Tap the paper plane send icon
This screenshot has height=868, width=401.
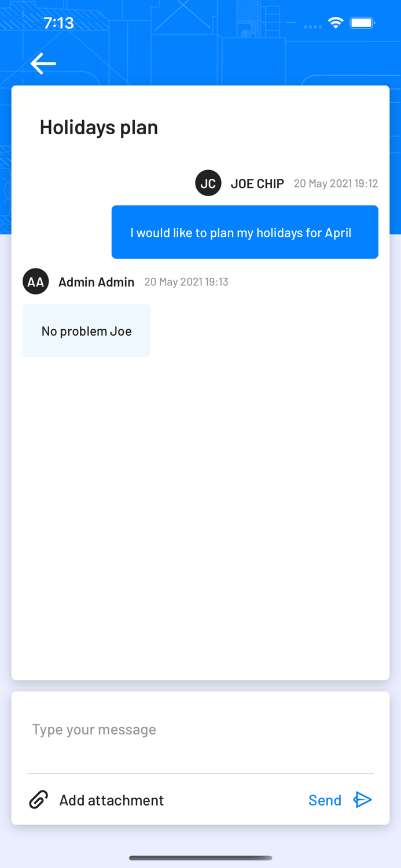pos(363,800)
